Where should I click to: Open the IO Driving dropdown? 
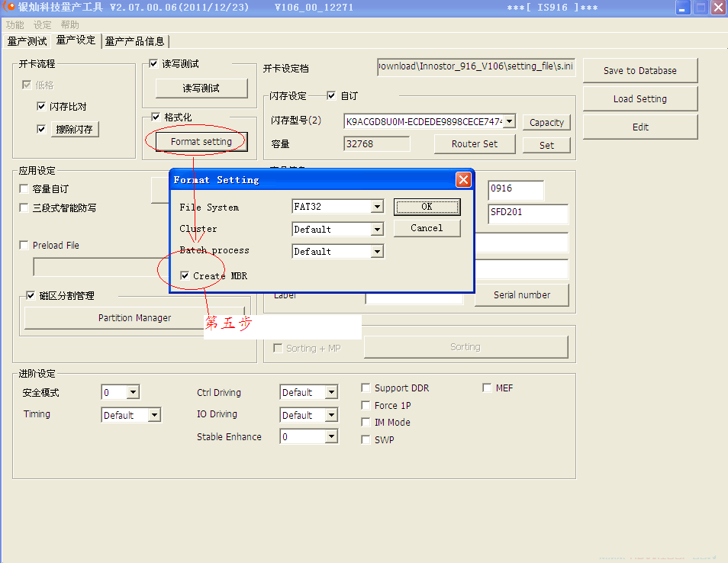pyautogui.click(x=331, y=415)
